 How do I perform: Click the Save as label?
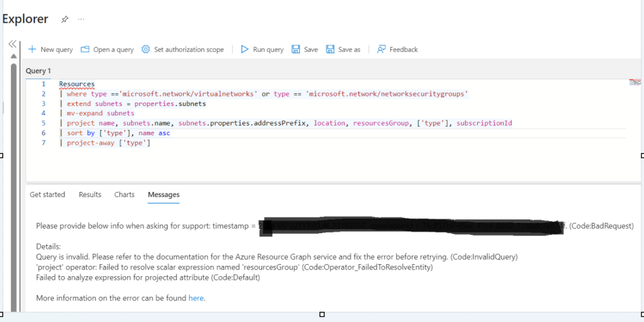349,50
